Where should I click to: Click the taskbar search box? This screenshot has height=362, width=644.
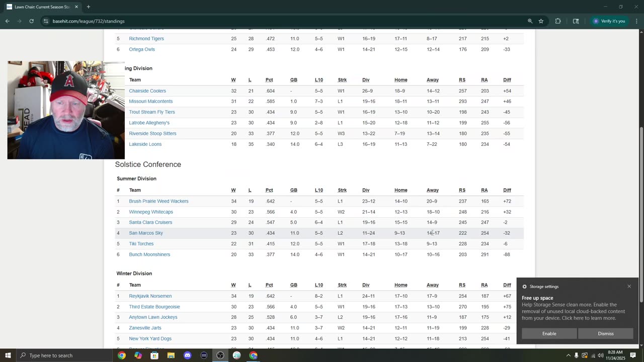[64, 355]
